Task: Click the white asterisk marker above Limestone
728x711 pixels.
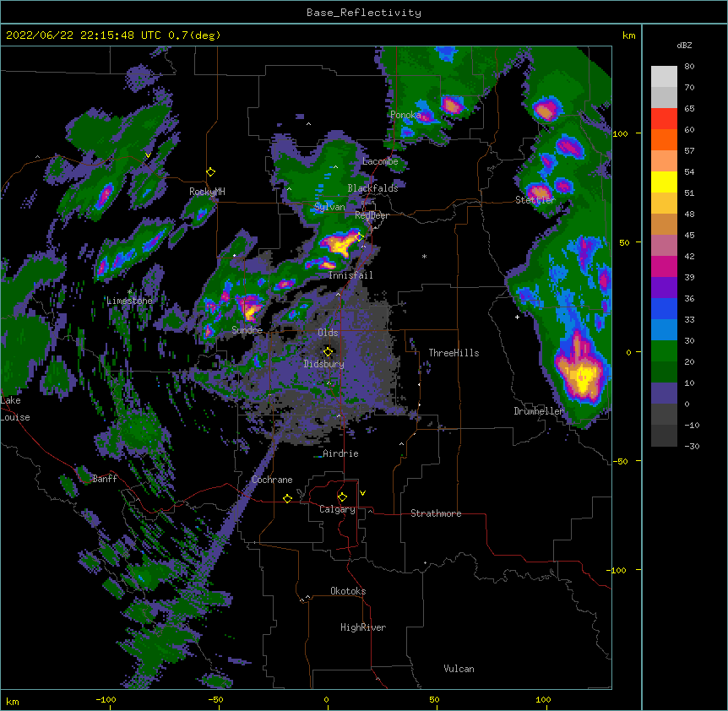Action: (x=129, y=291)
